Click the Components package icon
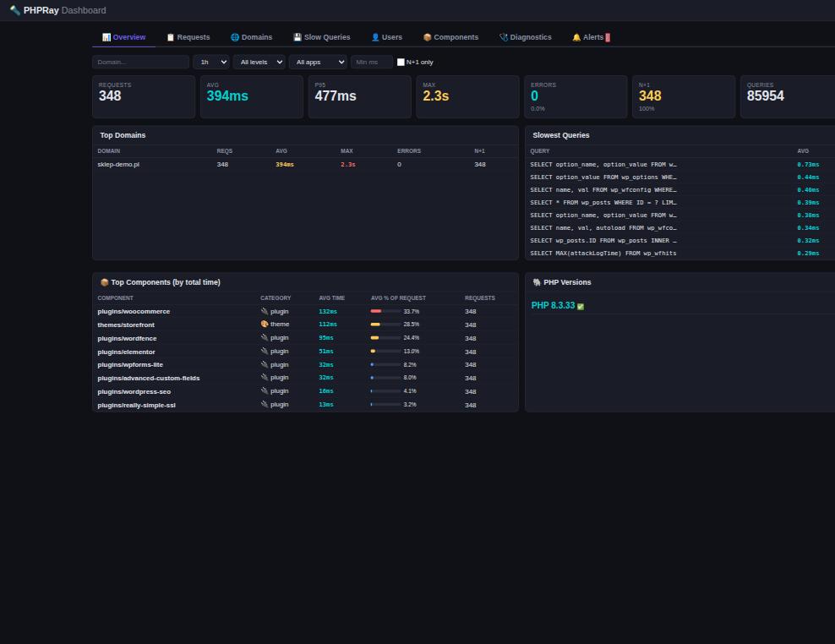835x644 pixels. click(427, 37)
